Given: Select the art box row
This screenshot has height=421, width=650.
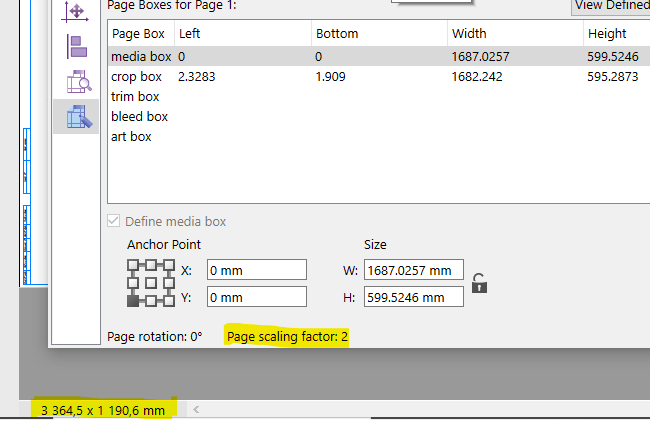Looking at the screenshot, I should tap(379, 137).
